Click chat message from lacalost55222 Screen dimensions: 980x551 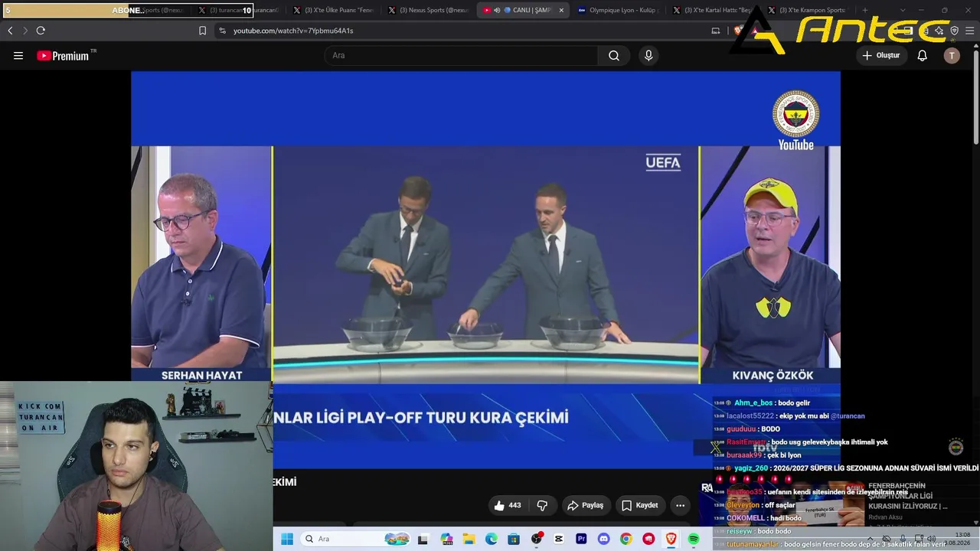[789, 416]
